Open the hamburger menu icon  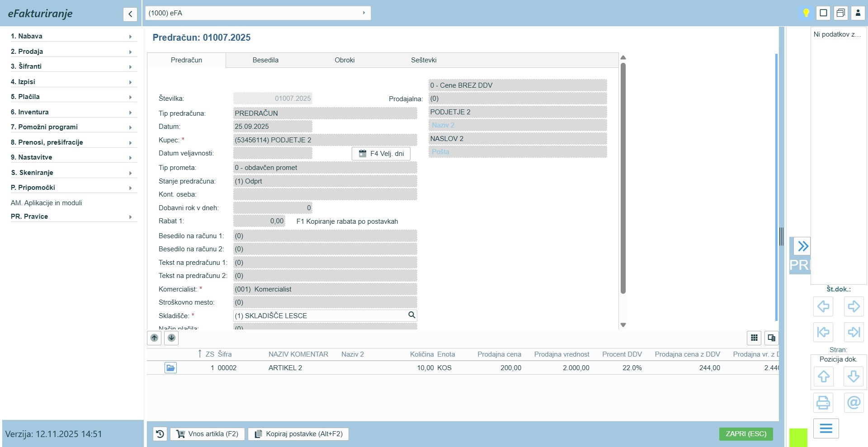(x=826, y=428)
